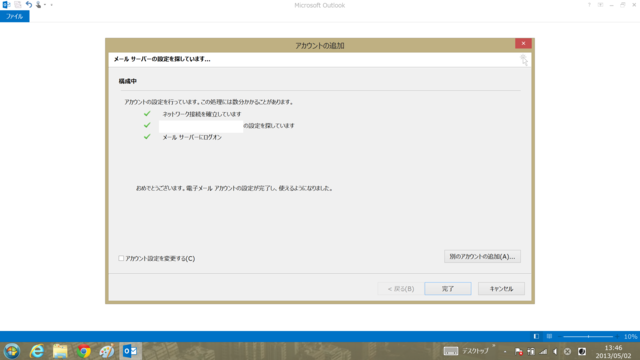Click メール サーバーにログオン status line

[192, 137]
